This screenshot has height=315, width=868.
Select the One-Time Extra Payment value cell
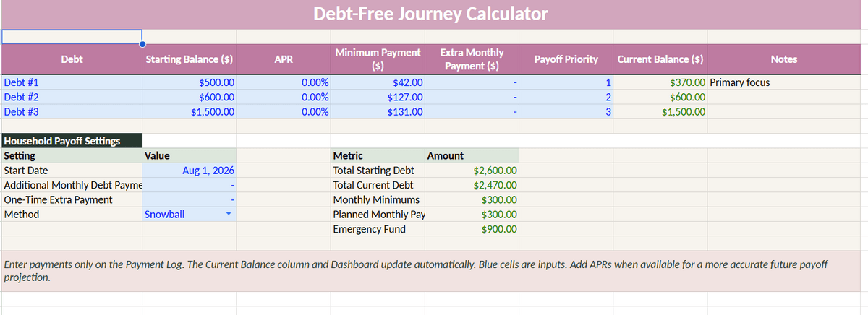click(x=190, y=200)
